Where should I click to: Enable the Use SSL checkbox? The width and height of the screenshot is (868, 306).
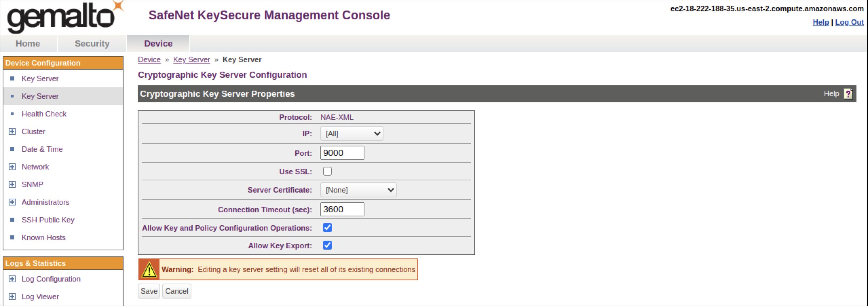click(x=327, y=172)
